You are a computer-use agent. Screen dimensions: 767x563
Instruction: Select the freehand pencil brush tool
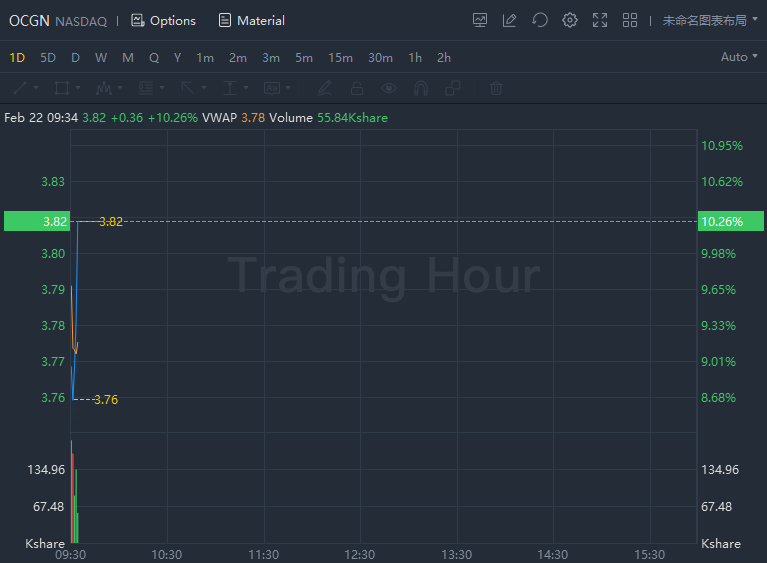click(325, 88)
